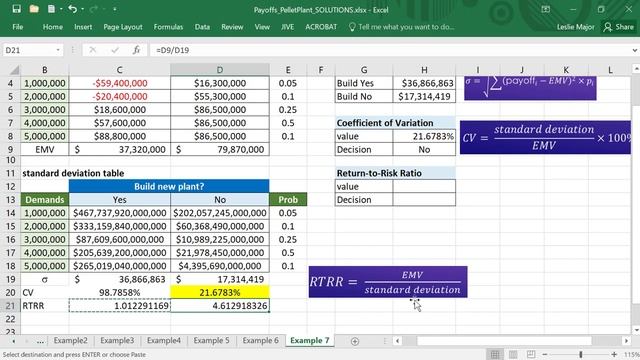Switch to the Example2 sheet tab
Screen dimensions: 640x360
[x=71, y=340]
